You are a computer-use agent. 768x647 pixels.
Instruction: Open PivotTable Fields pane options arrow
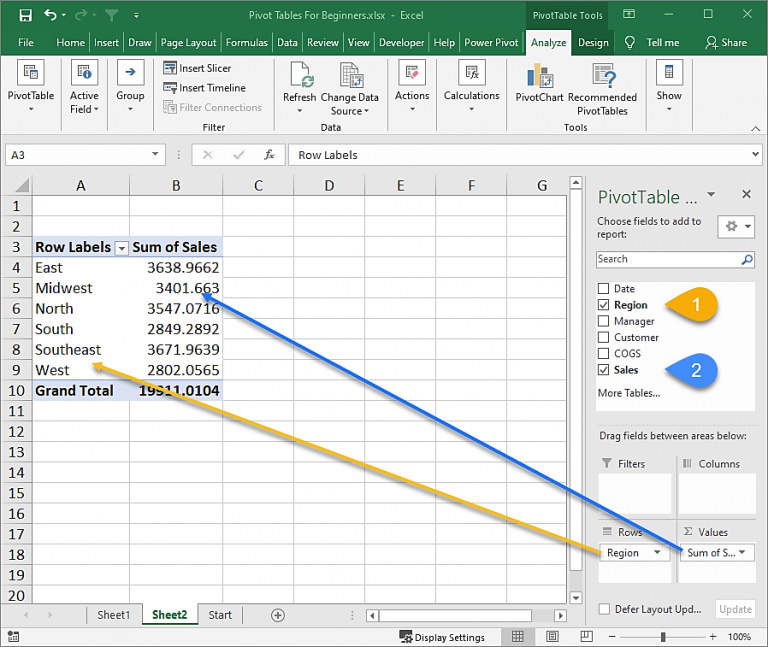click(711, 194)
